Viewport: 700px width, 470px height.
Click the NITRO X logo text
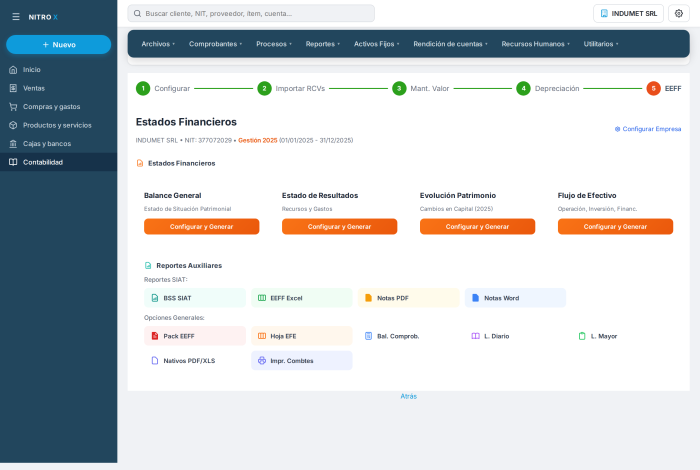tap(43, 17)
